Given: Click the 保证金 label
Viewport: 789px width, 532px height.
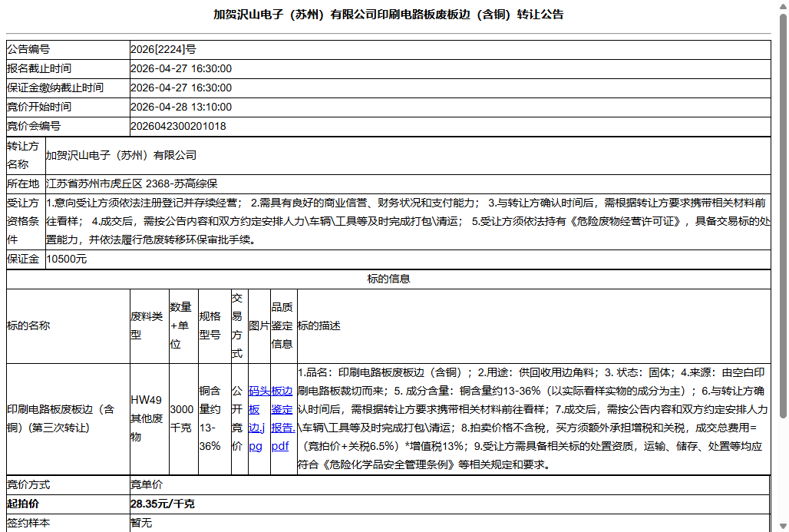Looking at the screenshot, I should point(23,259).
